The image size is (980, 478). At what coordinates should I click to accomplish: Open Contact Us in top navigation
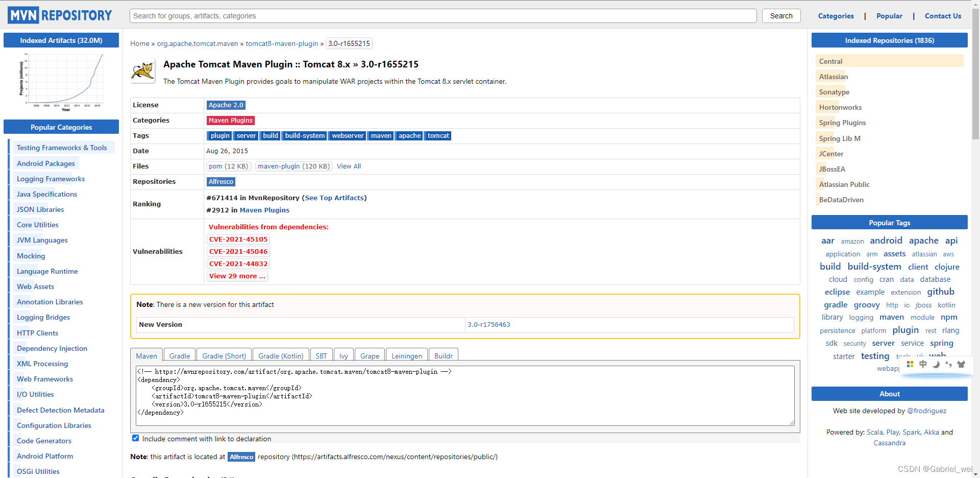(943, 16)
